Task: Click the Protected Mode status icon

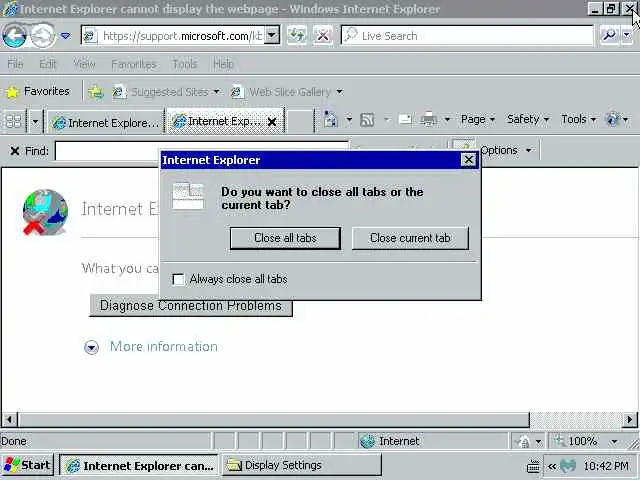Action: point(523,441)
